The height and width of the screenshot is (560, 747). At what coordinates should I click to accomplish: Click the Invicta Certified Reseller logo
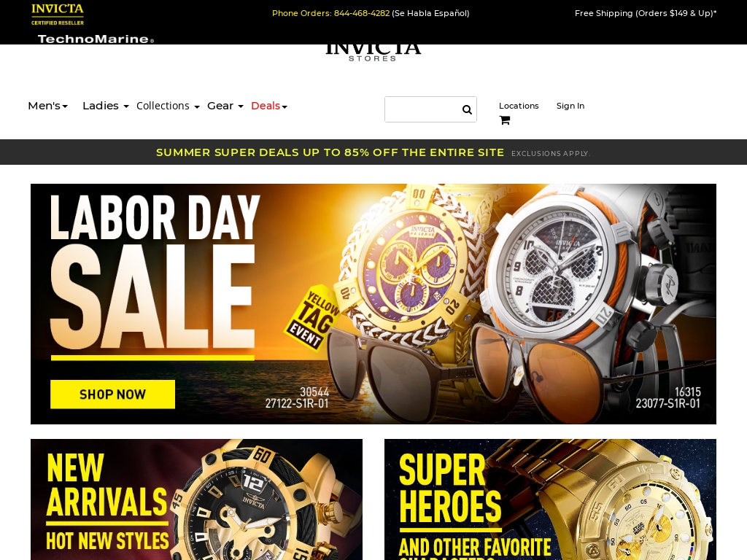click(x=57, y=15)
